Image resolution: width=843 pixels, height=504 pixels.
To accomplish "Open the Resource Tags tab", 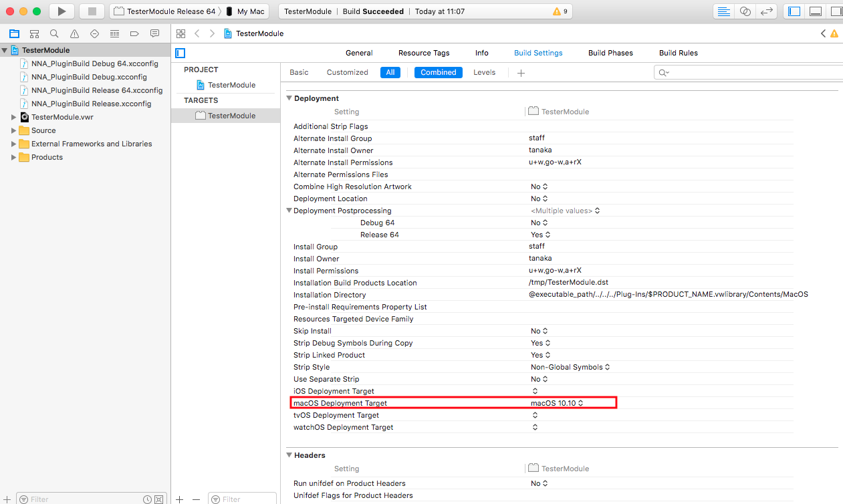I will coord(424,53).
